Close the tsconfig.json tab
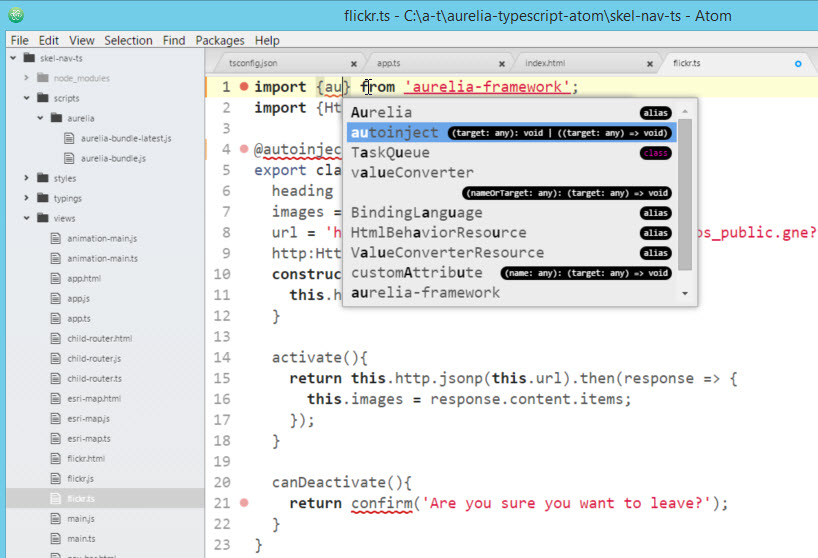The width and height of the screenshot is (818, 558). (354, 64)
